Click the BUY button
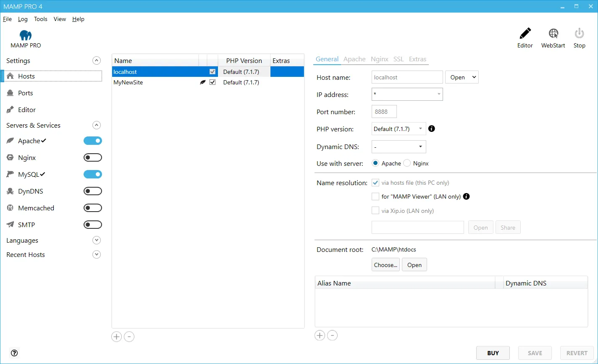The image size is (598, 364). [493, 353]
